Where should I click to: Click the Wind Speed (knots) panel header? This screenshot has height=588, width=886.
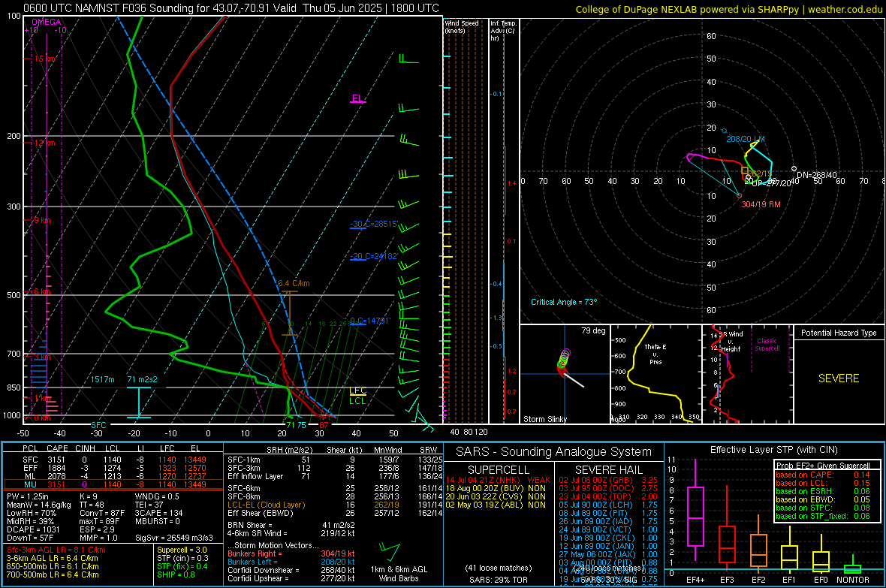(463, 26)
